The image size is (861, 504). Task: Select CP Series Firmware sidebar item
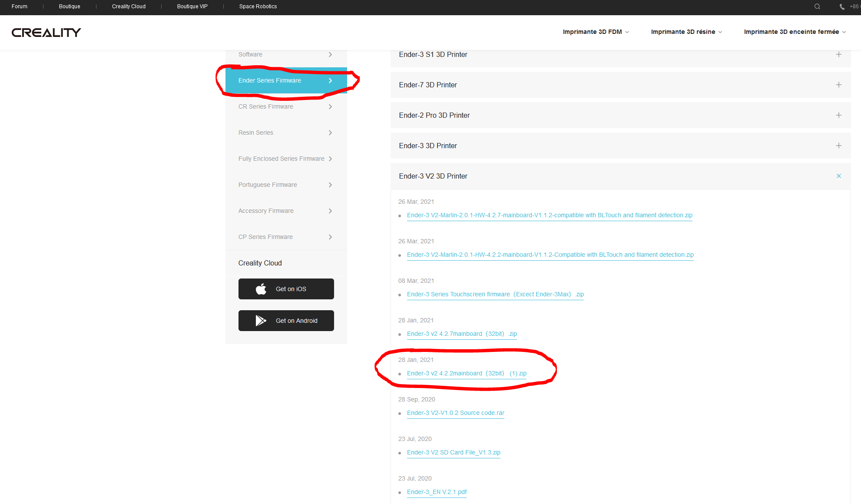(286, 237)
